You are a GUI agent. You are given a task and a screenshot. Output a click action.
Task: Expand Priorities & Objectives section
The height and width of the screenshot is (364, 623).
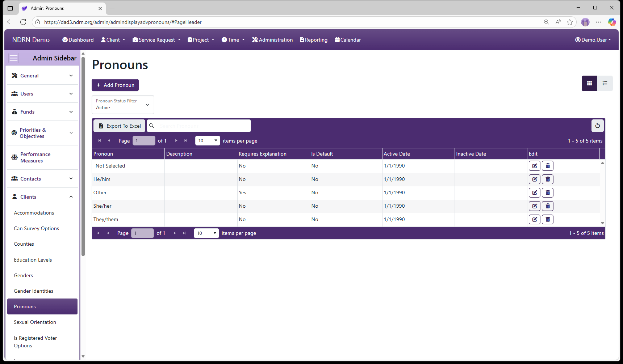point(42,133)
